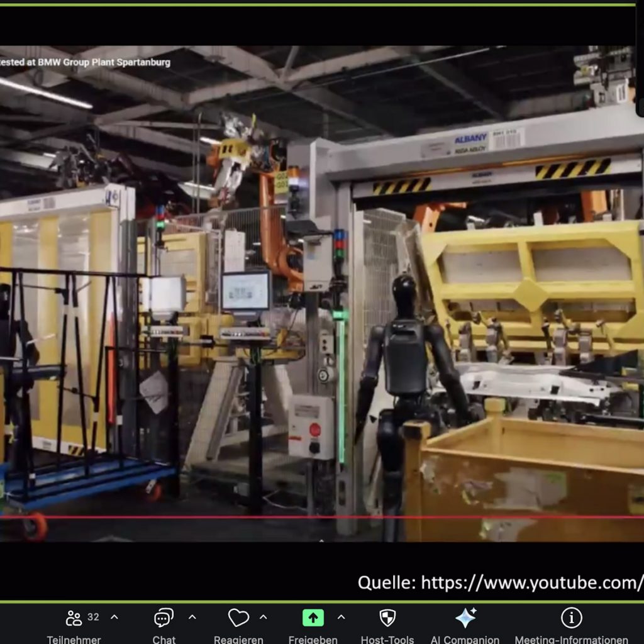Select the Chat text label

(x=164, y=639)
